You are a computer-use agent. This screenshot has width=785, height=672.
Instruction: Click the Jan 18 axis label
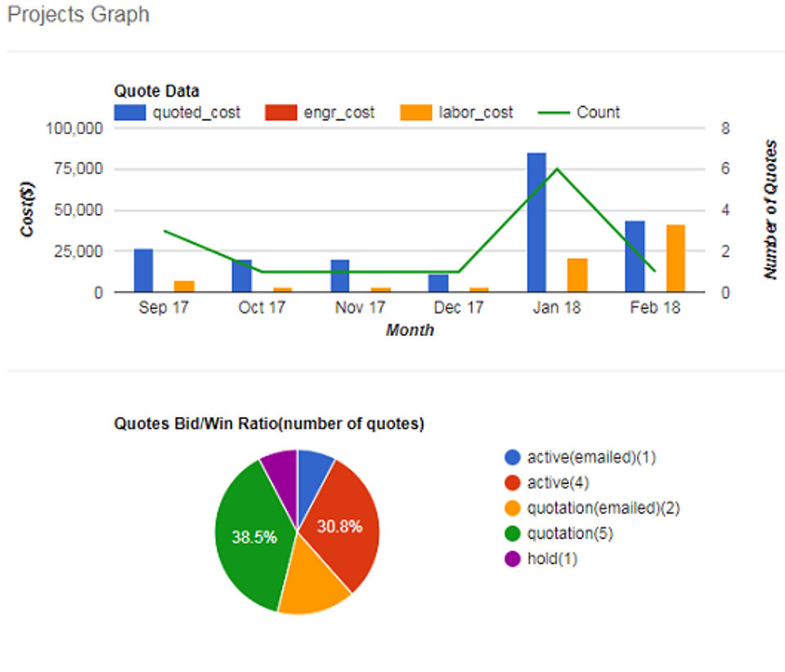(557, 307)
